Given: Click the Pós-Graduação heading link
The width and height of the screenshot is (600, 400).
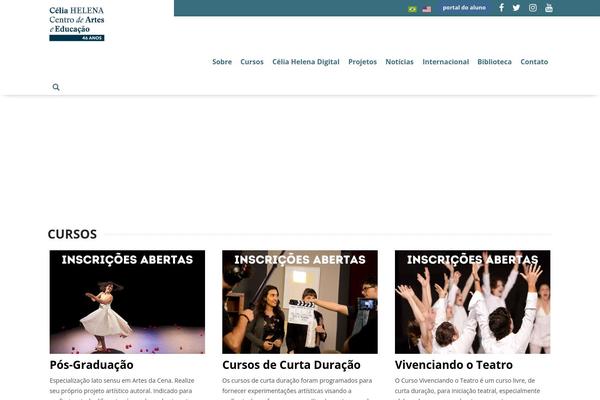Looking at the screenshot, I should 91,365.
